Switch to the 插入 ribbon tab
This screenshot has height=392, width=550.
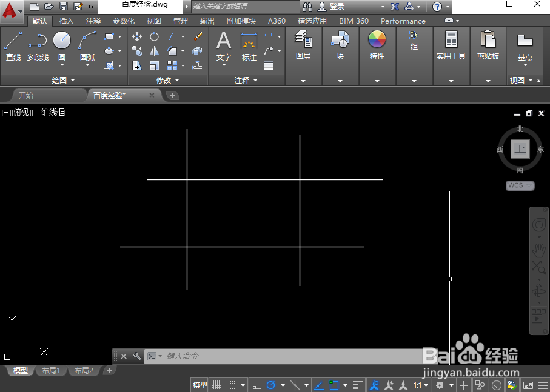coord(66,21)
